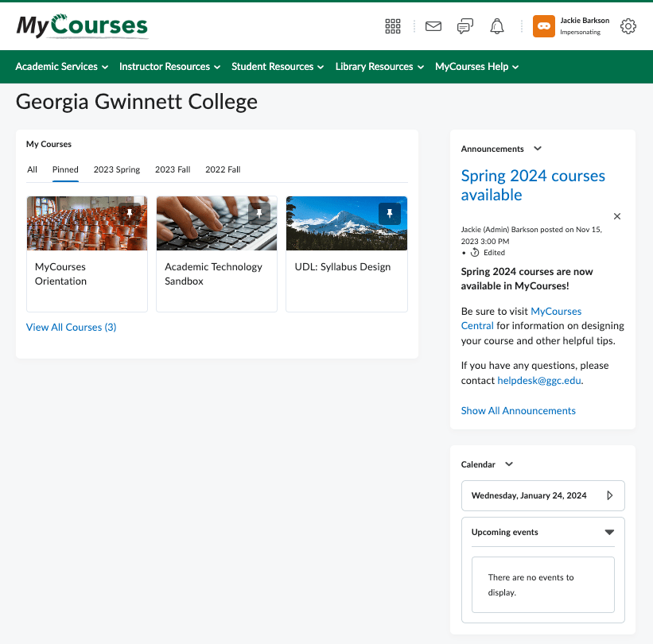Click the snowy mountain course thumbnail
The image size is (653, 644).
tap(347, 223)
